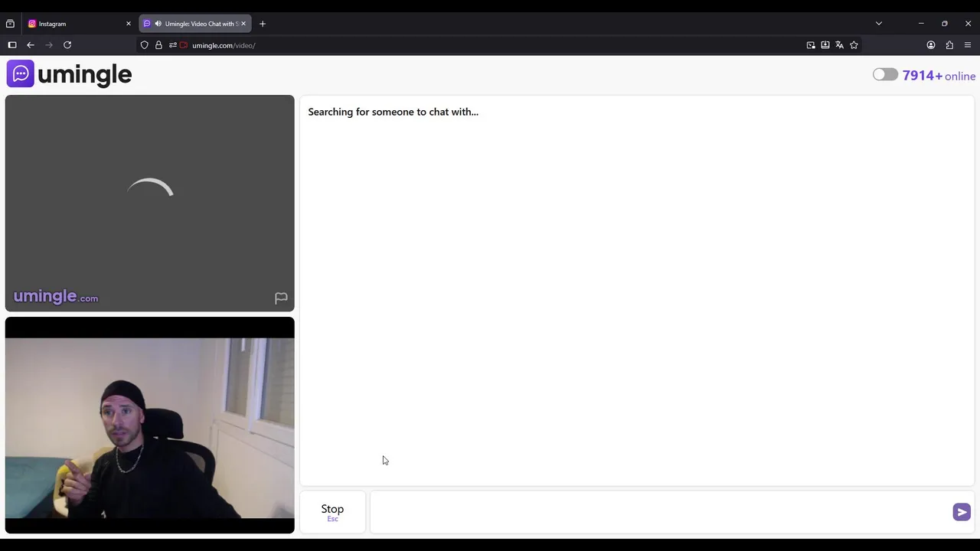Toggle the browser sidebar button
Viewport: 980px width, 551px height.
click(12, 45)
